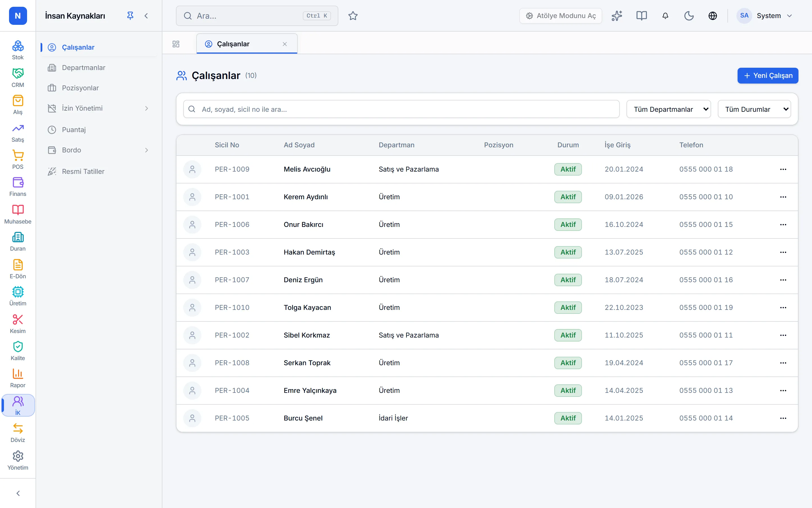Open the language globe selector

(712, 16)
